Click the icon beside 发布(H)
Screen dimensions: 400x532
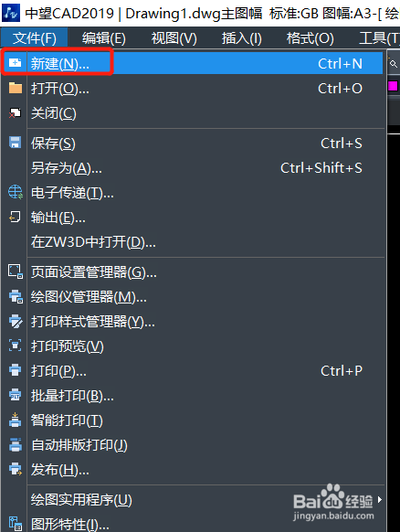click(x=16, y=469)
